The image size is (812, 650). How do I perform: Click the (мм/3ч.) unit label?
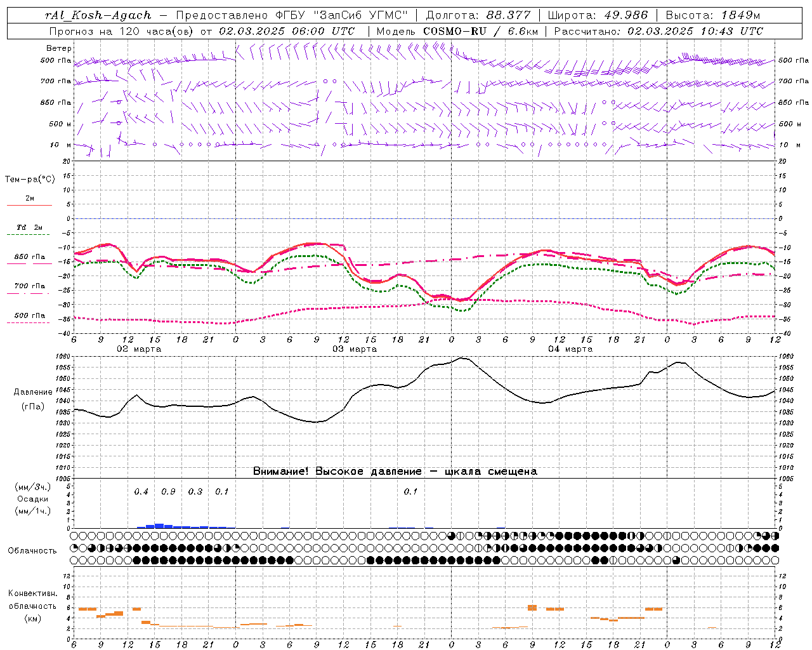(32, 487)
